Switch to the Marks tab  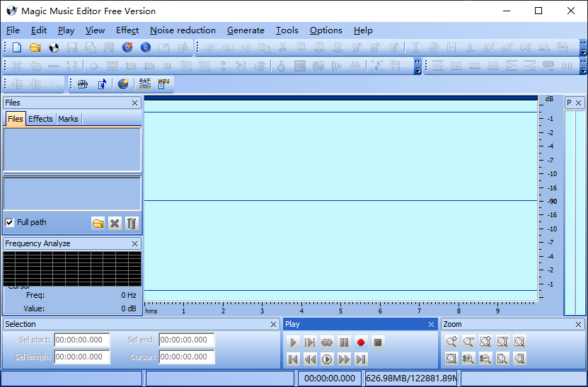(68, 119)
